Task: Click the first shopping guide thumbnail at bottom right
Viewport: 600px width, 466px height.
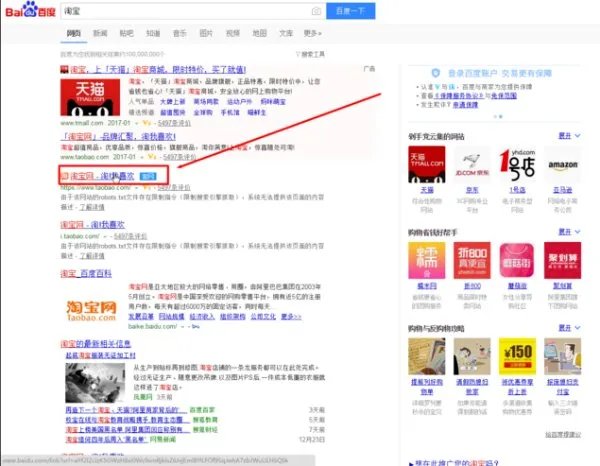Action: [x=427, y=356]
